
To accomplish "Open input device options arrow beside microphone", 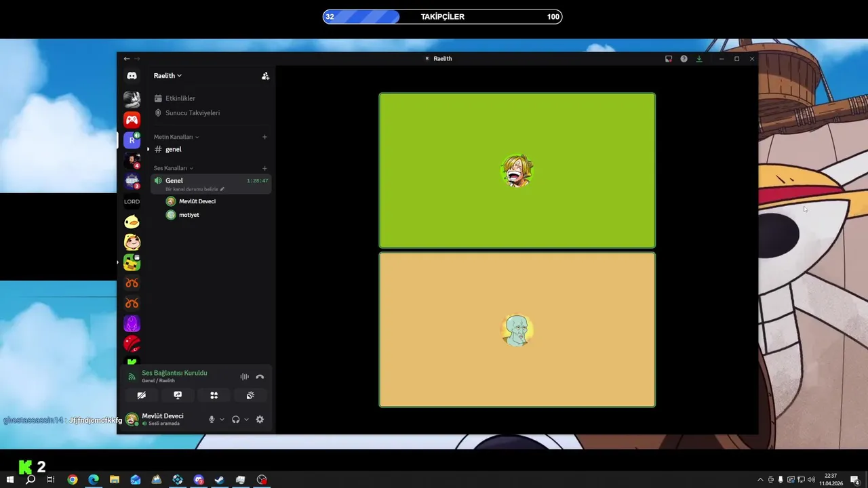I will tap(222, 420).
